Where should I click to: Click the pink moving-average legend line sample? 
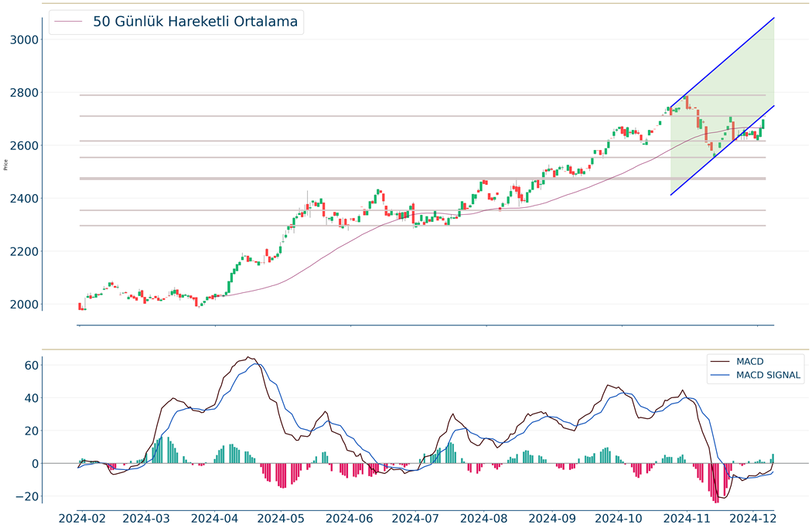pyautogui.click(x=68, y=22)
